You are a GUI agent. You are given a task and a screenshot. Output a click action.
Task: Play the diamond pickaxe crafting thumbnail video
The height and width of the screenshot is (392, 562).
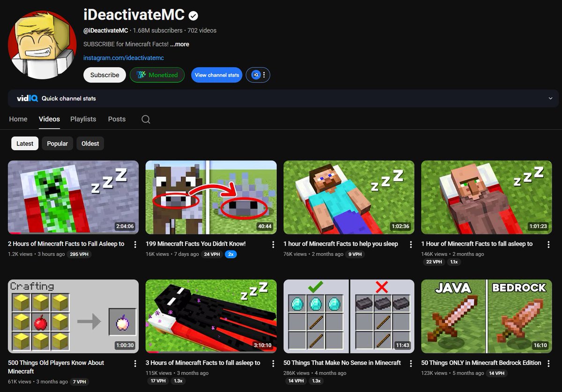[x=349, y=316]
